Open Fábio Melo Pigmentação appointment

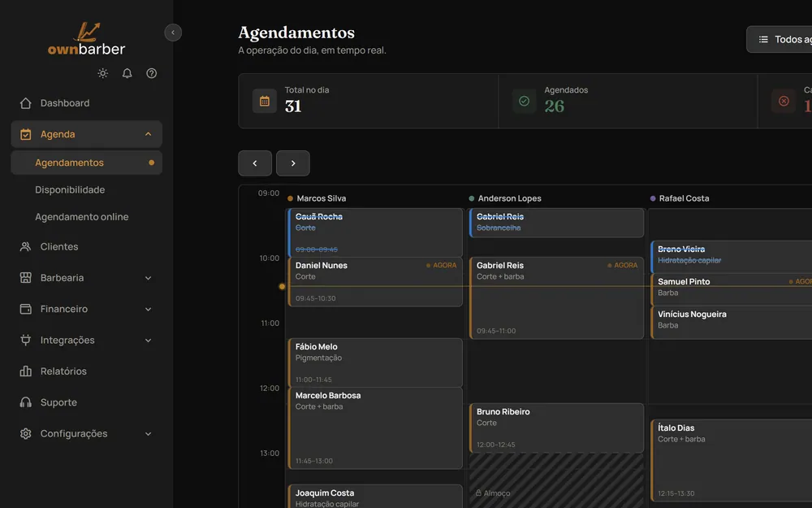coord(375,363)
